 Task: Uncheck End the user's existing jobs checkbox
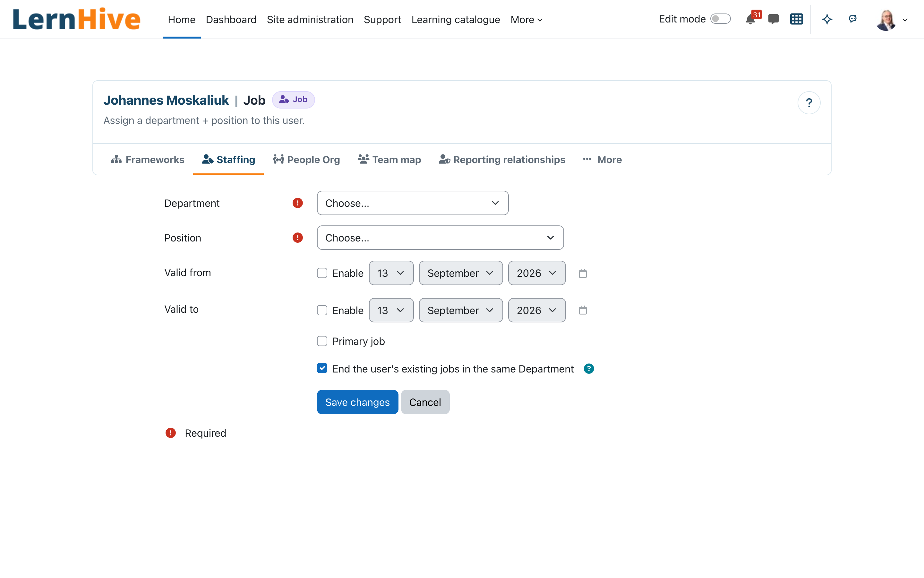[x=322, y=369]
